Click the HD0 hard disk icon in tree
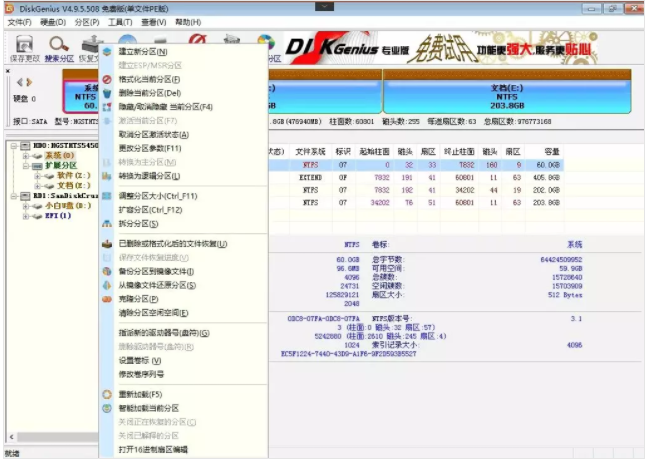 [x=25, y=146]
